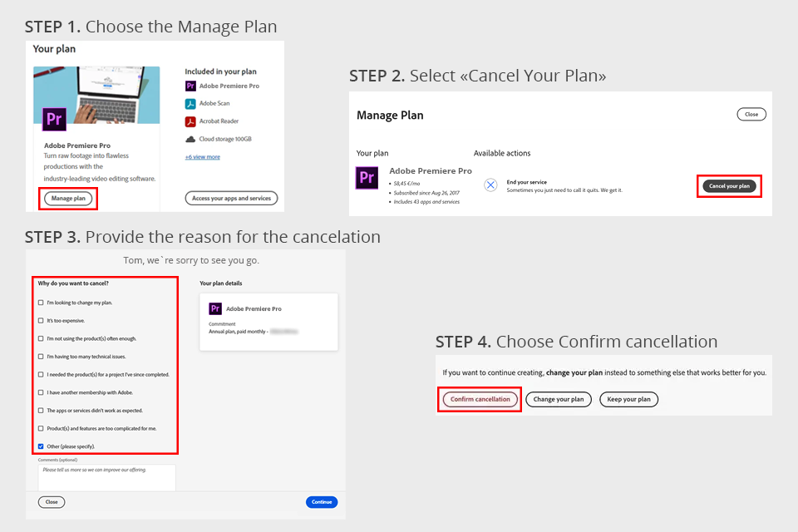Image resolution: width=798 pixels, height=532 pixels.
Task: Click the Acrobat Reader icon
Action: (x=190, y=121)
